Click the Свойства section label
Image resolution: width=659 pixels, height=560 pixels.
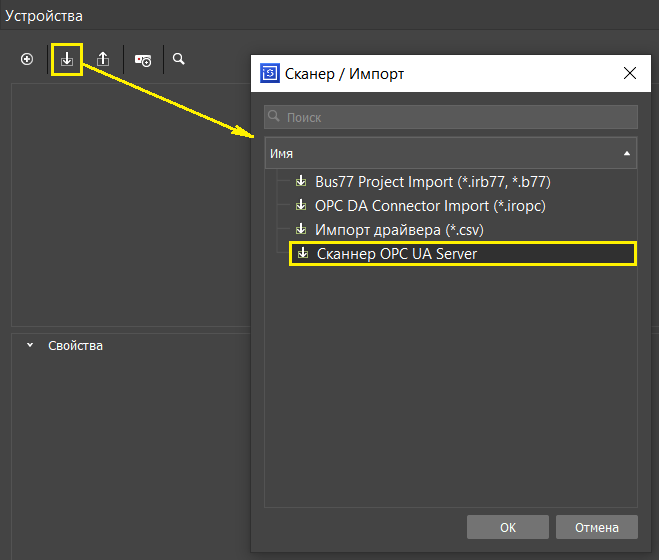pos(75,346)
